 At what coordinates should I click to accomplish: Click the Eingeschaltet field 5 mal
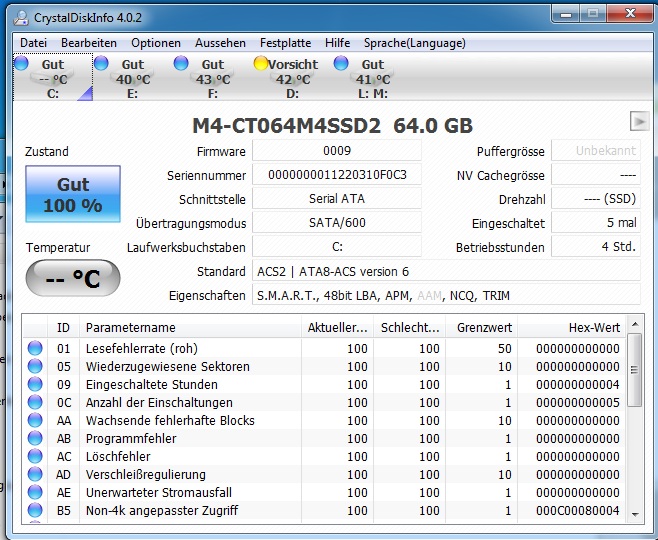pos(596,222)
